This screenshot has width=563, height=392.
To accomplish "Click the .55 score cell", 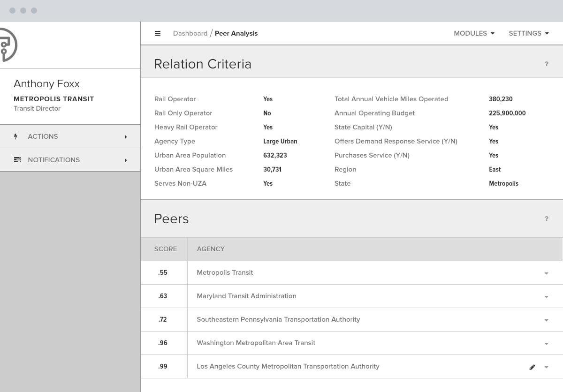I will (x=163, y=272).
